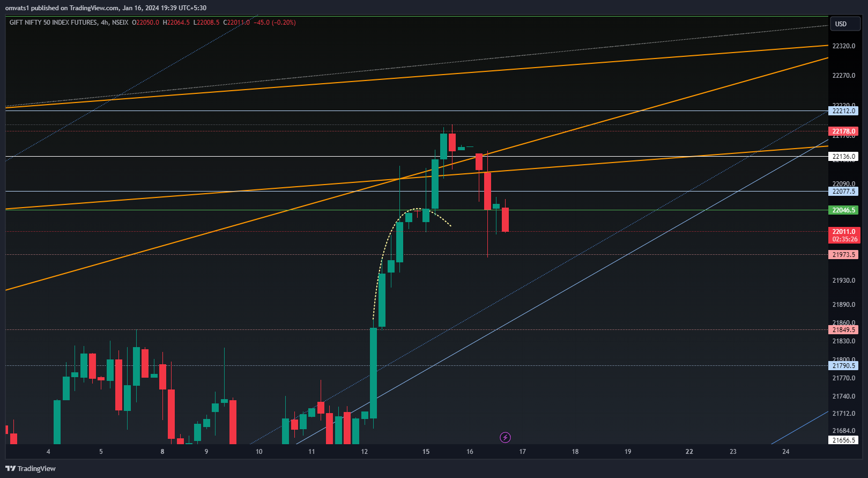Click the open value O22050.0
The image size is (868, 478).
coord(145,23)
